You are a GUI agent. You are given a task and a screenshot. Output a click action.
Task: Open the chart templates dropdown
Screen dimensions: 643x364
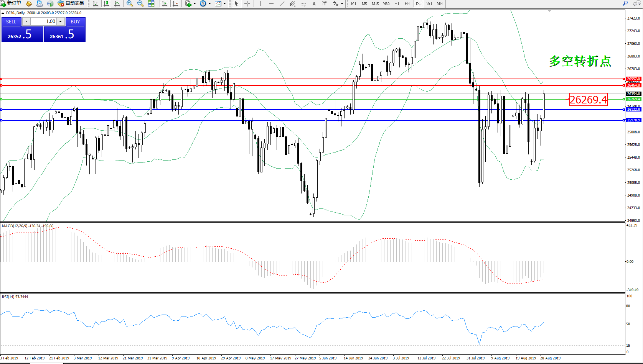(224, 4)
